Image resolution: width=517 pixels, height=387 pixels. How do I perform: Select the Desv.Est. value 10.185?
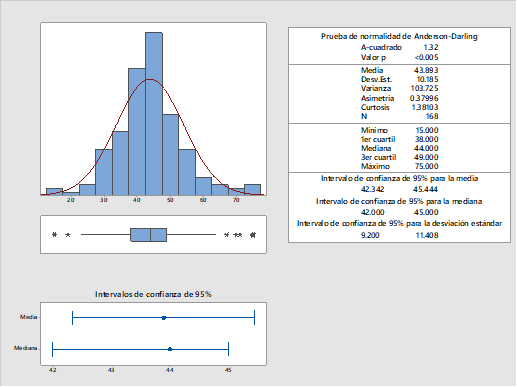click(427, 79)
